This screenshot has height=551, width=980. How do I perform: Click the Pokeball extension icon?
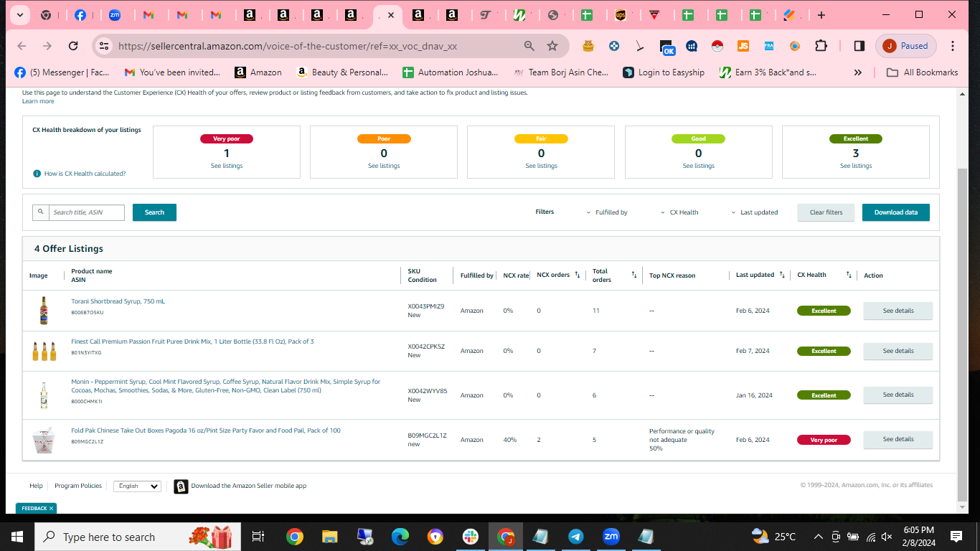[717, 46]
